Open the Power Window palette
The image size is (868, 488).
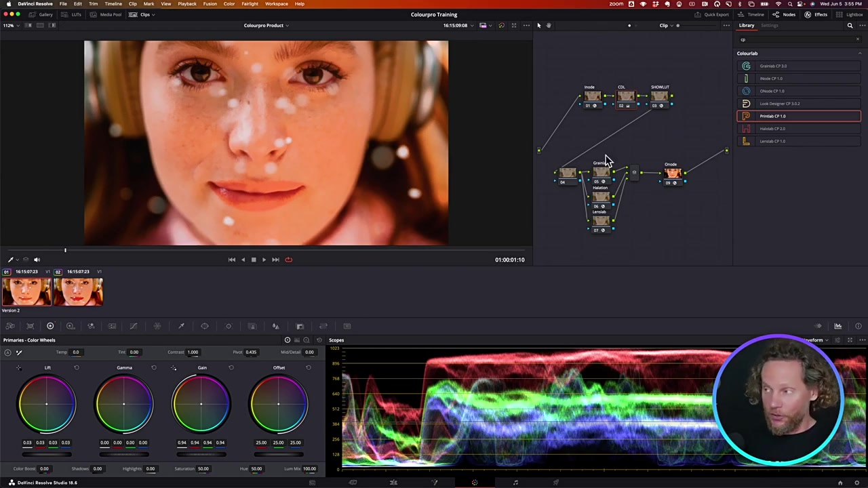205,326
